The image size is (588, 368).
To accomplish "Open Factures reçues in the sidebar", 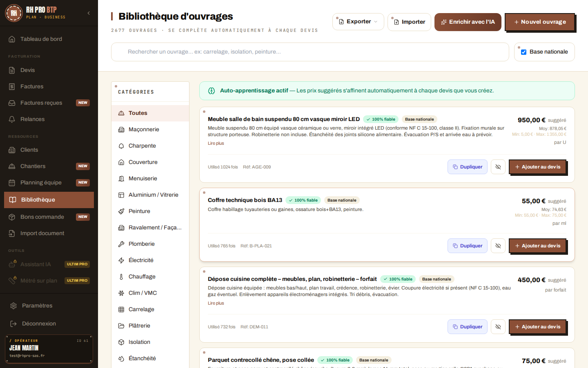I will [49, 103].
